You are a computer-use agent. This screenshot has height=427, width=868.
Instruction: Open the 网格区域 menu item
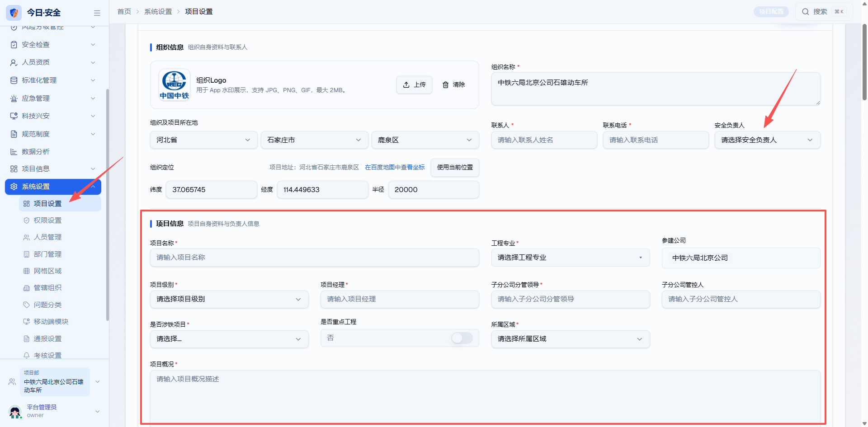tap(60, 271)
